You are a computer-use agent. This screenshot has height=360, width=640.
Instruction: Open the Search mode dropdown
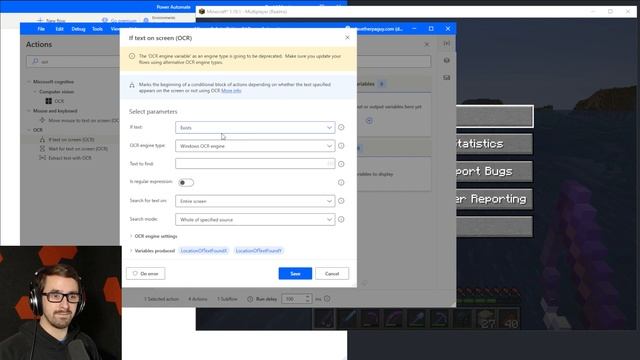(255, 219)
